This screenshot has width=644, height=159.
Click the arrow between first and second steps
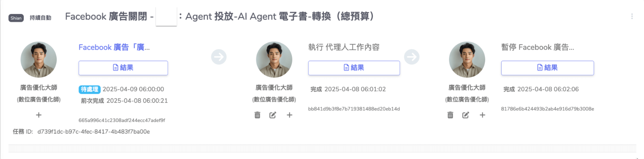click(219, 57)
